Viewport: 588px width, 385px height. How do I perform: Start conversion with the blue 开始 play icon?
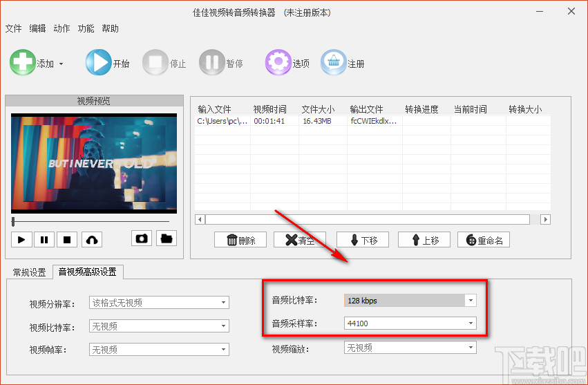point(98,62)
